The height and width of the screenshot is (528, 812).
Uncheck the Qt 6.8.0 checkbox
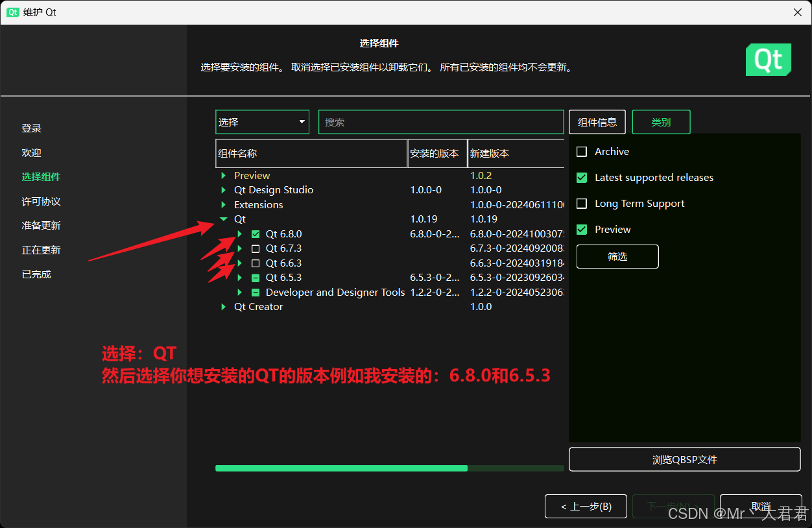point(256,234)
